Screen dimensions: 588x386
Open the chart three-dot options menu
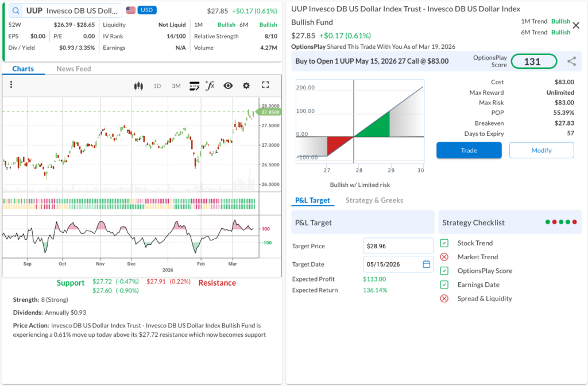click(11, 85)
